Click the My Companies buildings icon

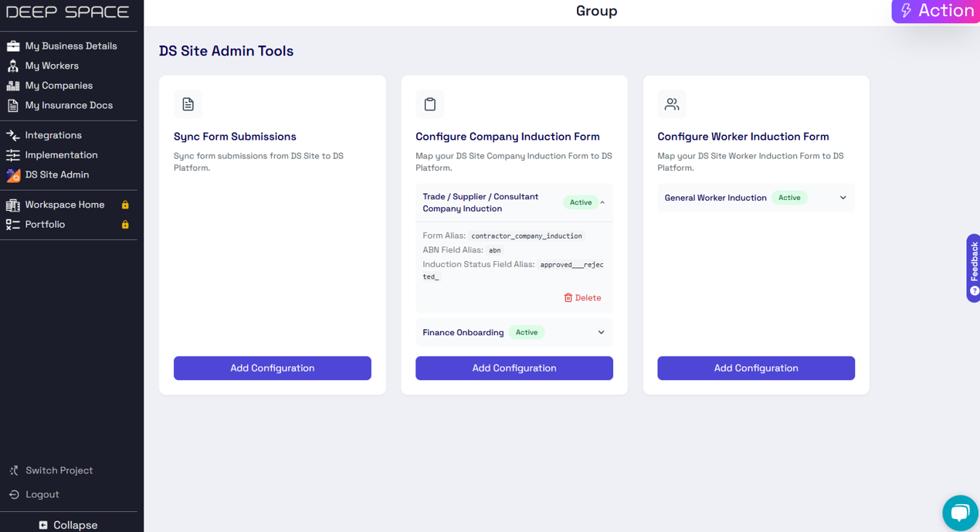13,86
